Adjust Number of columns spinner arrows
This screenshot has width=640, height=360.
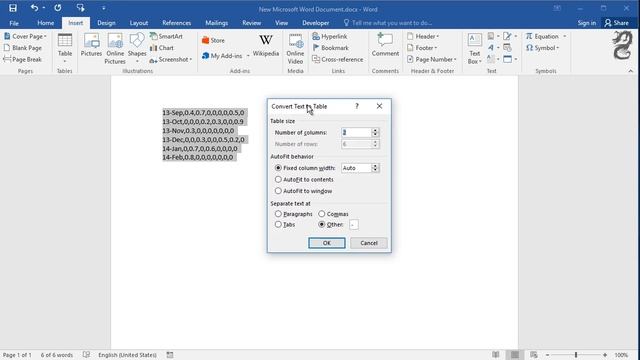coord(375,132)
